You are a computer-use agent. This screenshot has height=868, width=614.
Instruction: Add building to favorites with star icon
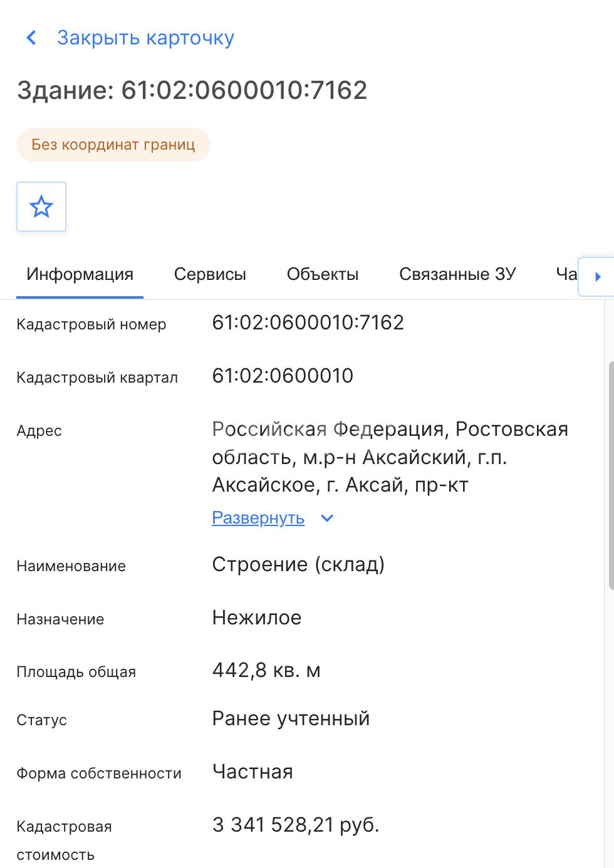pos(41,207)
